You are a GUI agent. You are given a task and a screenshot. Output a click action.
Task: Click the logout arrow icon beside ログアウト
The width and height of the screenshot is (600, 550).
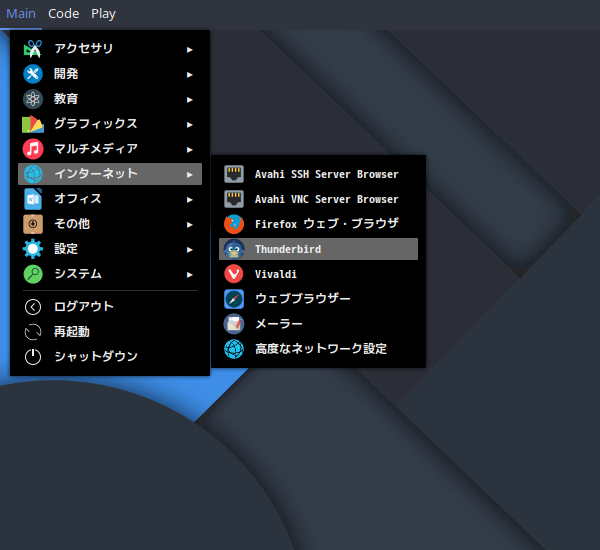point(33,307)
